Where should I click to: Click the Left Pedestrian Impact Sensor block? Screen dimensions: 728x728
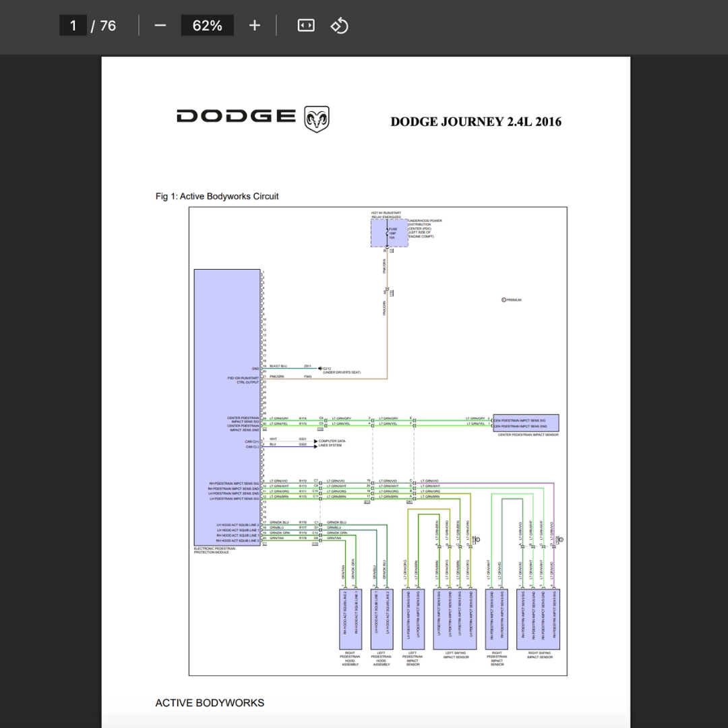(x=413, y=619)
